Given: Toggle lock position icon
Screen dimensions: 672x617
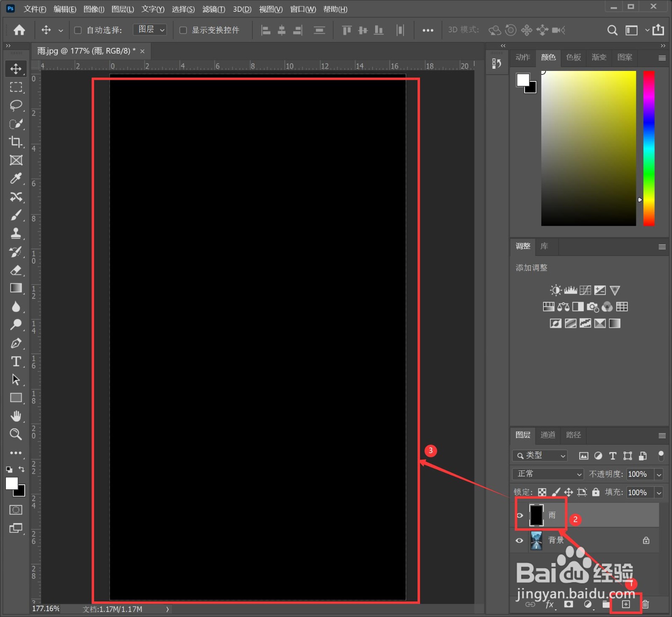Looking at the screenshot, I should [569, 492].
